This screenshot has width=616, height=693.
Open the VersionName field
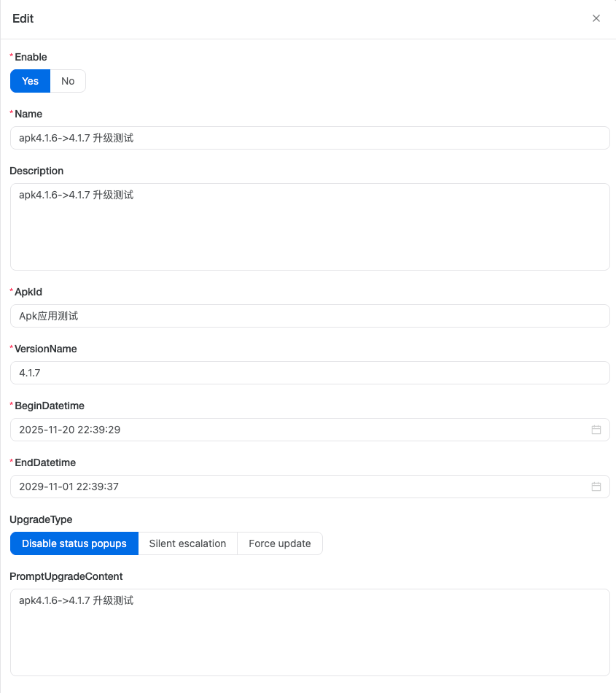[310, 373]
